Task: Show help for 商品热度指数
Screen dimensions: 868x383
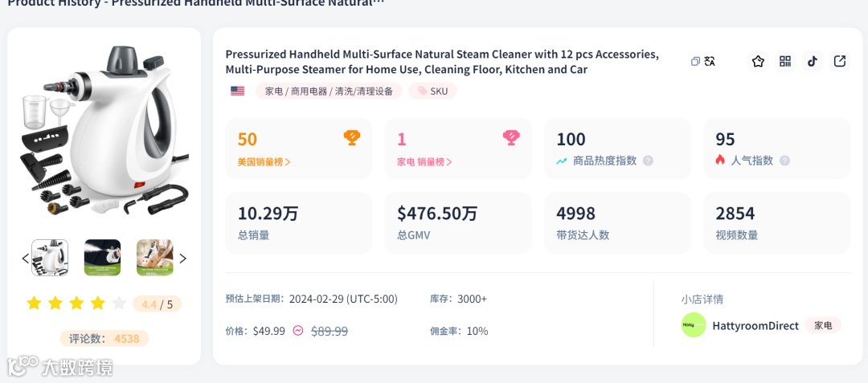Action: (x=648, y=161)
